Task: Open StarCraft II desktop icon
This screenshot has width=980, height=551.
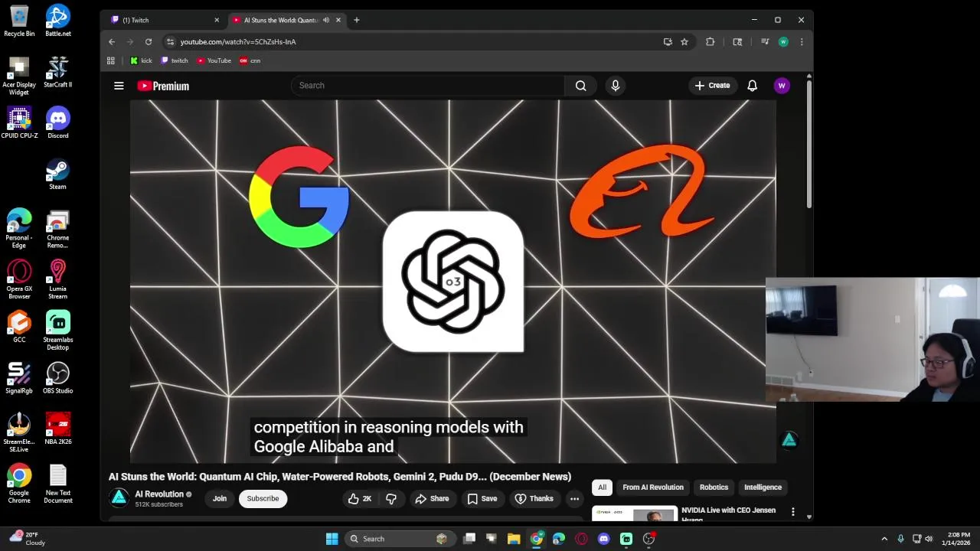Action: [57, 72]
